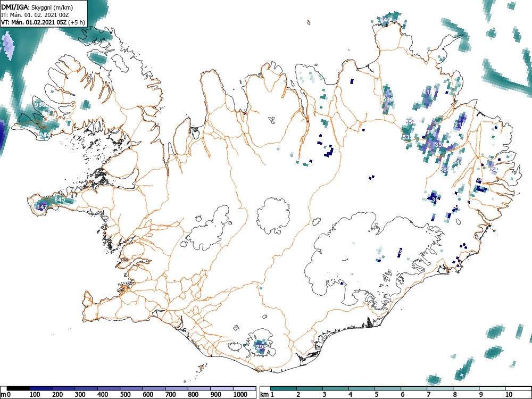Click the 2–3 km teal legend segment
The height and width of the screenshot is (399, 532).
point(310,388)
